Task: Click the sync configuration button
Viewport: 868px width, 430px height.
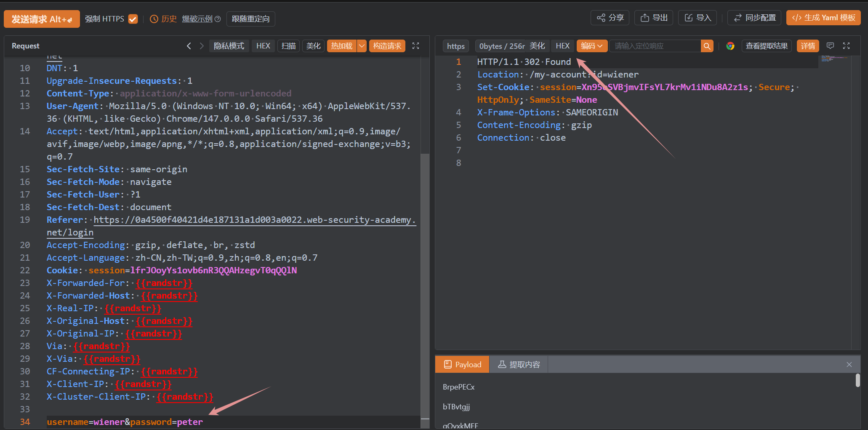Action: tap(754, 18)
